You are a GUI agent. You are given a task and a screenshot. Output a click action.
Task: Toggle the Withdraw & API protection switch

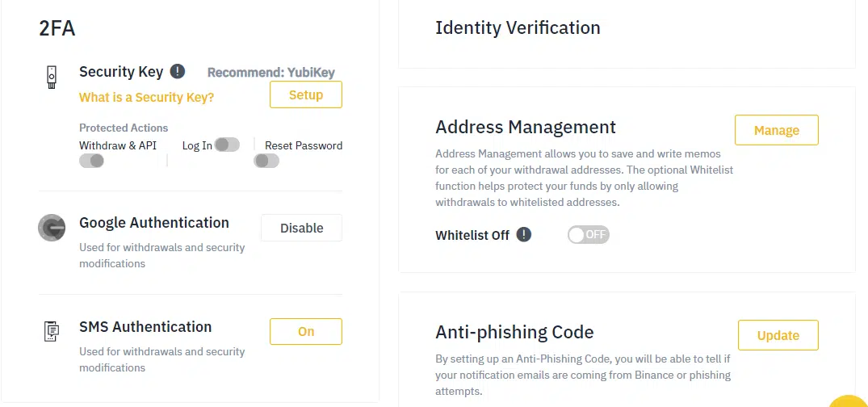(92, 162)
